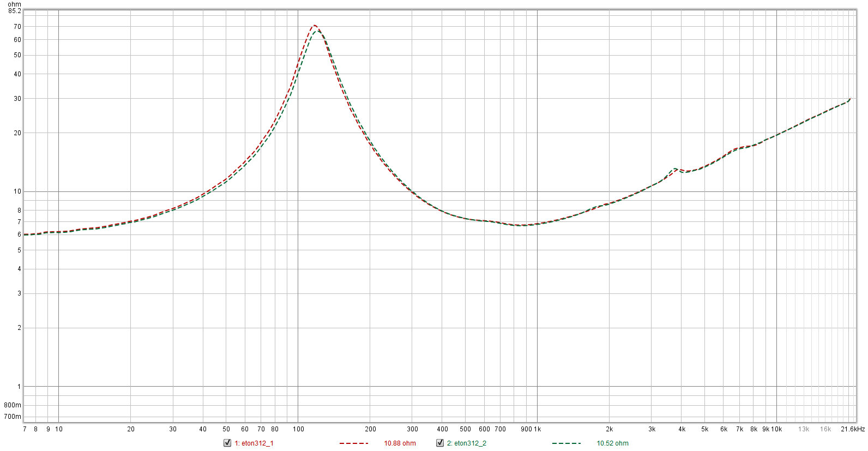This screenshot has width=868, height=451.
Task: Click the 500 label on frequency axis
Action: (466, 429)
